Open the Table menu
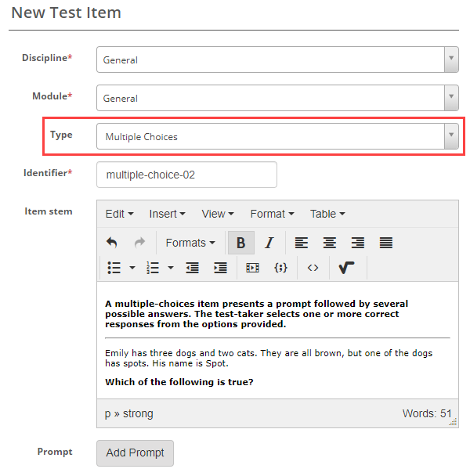 click(327, 214)
